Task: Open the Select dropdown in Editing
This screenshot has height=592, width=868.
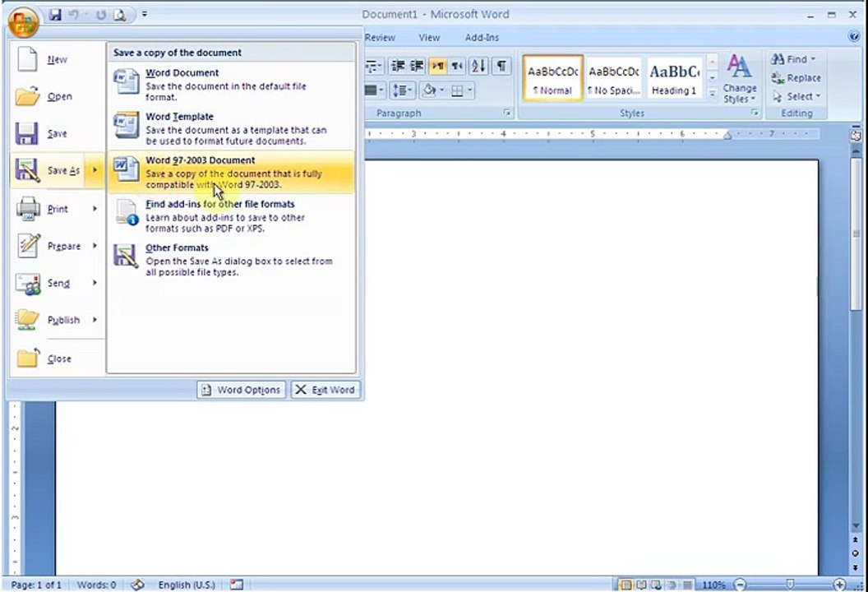Action: (x=796, y=96)
